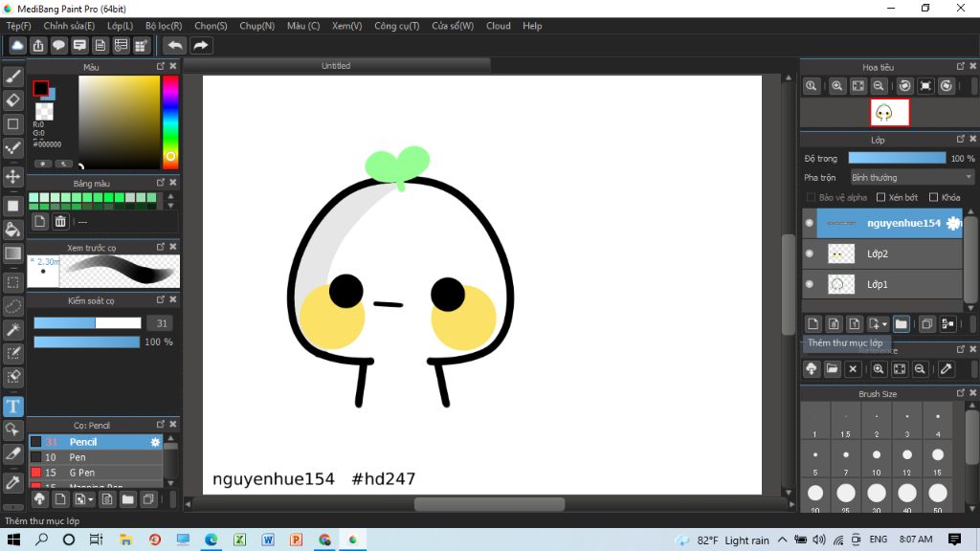The width and height of the screenshot is (980, 551).
Task: Select brush size 10 preset
Action: pyautogui.click(x=877, y=460)
